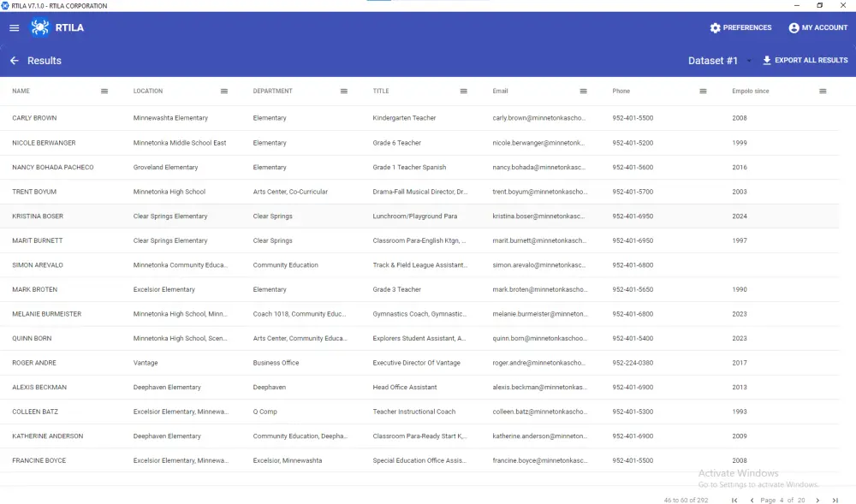The image size is (856, 504).
Task: Select the ALEXIS BECKMAN name cell
Action: pos(39,388)
